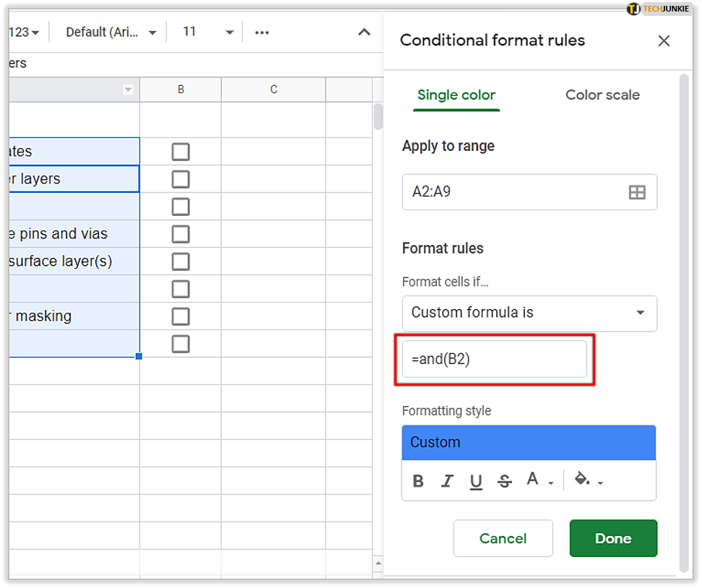Open the more toolbar options menu
Viewport: 702px width, 588px height.
[x=262, y=33]
